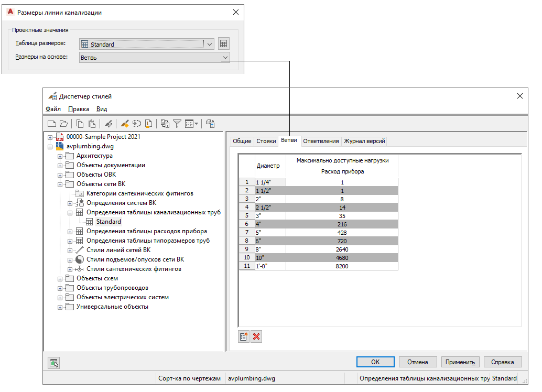Open the Таблица размеров Standard dropdown

[x=147, y=44]
